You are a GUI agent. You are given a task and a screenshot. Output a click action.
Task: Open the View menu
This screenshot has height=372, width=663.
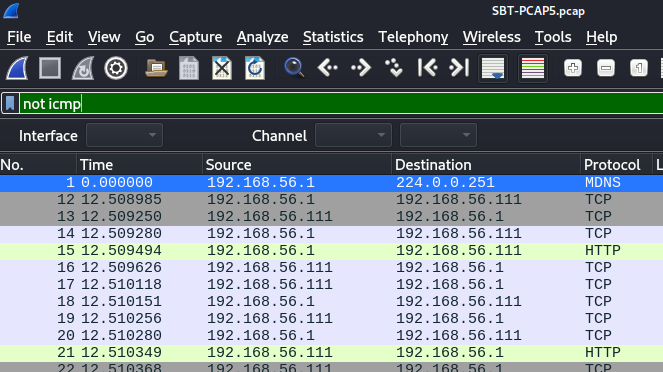[104, 37]
